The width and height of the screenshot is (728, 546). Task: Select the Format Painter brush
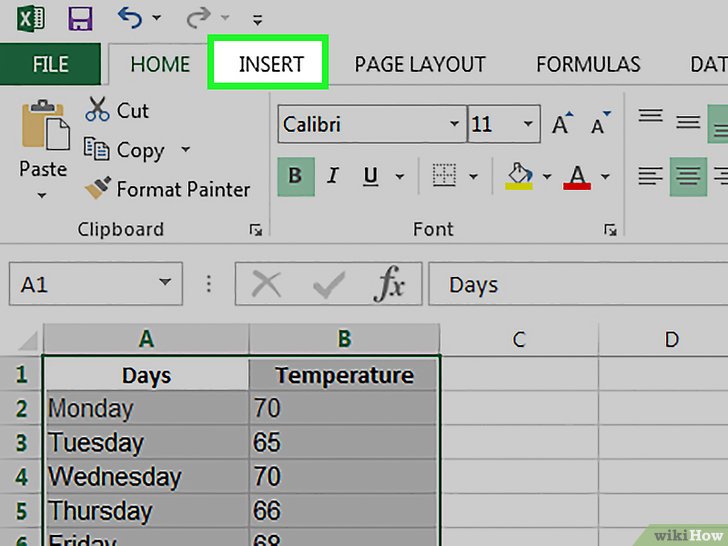point(97,189)
